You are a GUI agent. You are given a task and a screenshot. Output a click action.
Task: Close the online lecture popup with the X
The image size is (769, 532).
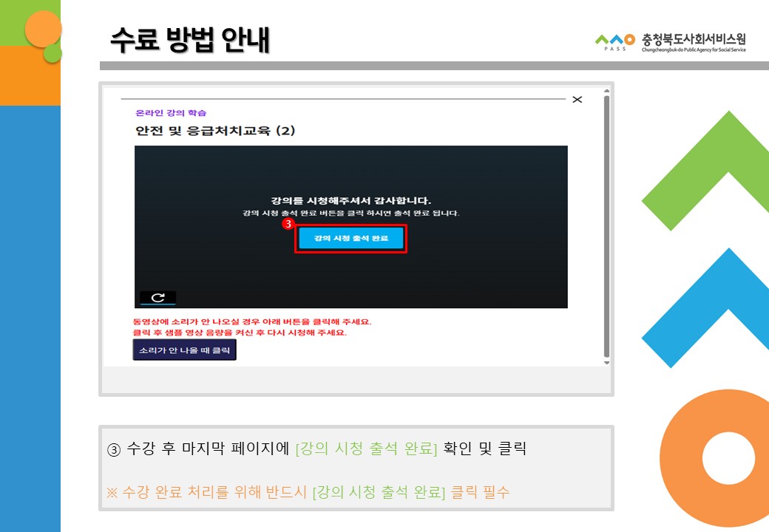click(x=577, y=100)
